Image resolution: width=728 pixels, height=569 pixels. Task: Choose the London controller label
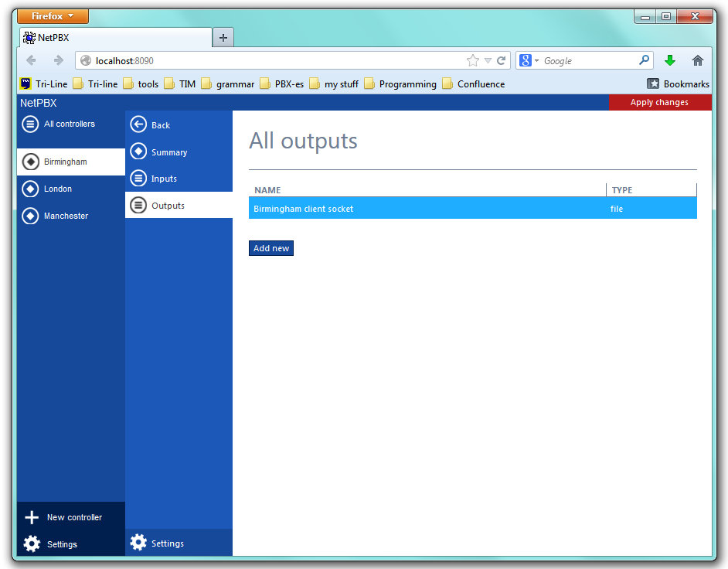(58, 189)
